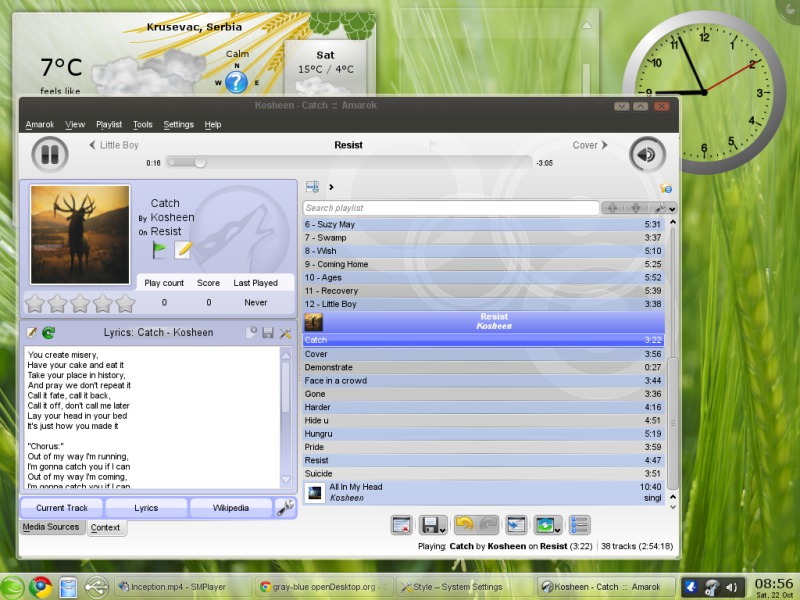Click the green flag label icon
Screen dimensions: 800x600
[x=160, y=250]
